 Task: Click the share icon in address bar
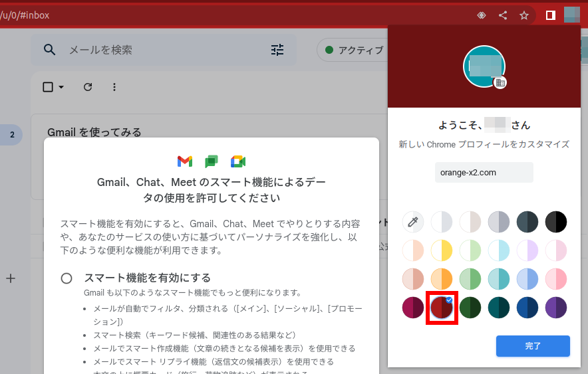tap(503, 15)
